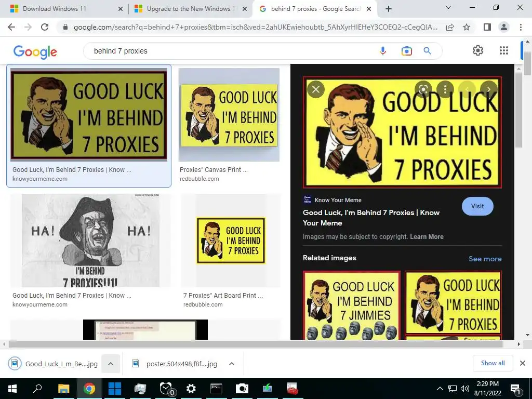This screenshot has height=399, width=532.
Task: Open the Chrome side panel
Action: 487,27
